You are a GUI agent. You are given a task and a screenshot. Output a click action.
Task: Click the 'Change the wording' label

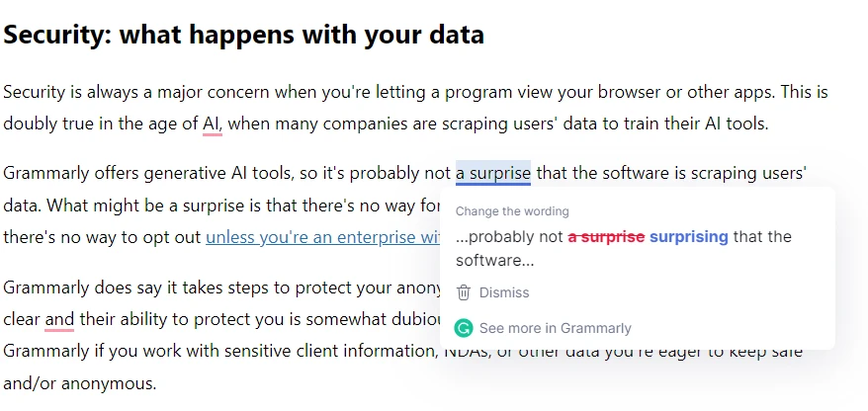coord(512,211)
